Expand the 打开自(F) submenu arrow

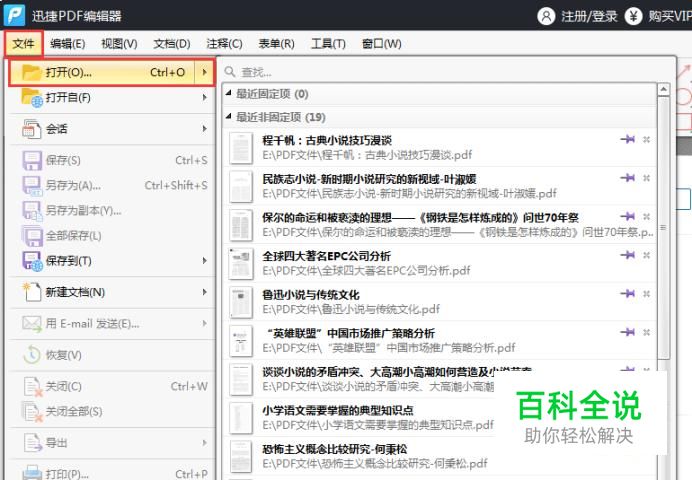click(204, 98)
